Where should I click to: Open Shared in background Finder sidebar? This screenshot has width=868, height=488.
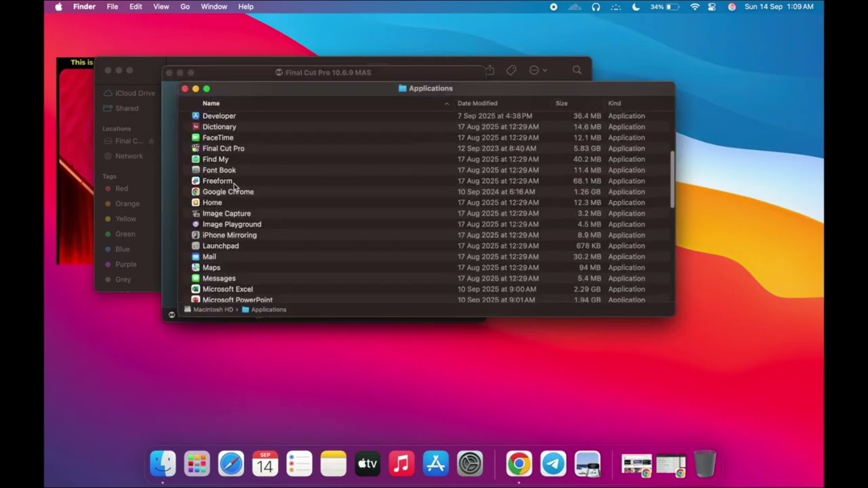tap(121, 108)
